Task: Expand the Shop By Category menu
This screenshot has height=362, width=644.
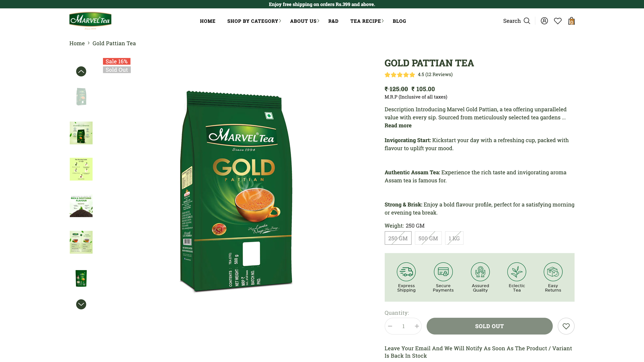Action: pos(254,21)
